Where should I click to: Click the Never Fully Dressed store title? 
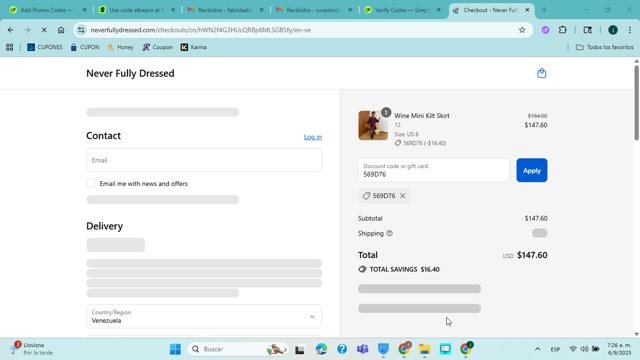pyautogui.click(x=130, y=73)
